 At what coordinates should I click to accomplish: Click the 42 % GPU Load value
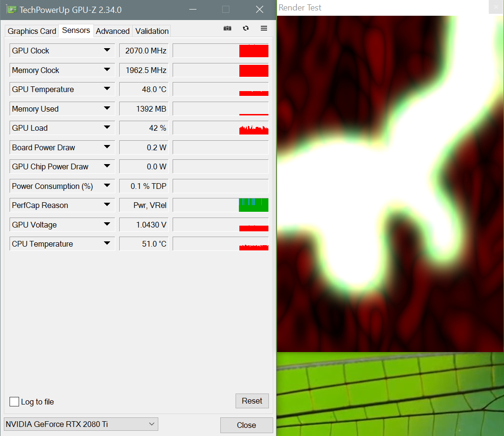pos(144,128)
